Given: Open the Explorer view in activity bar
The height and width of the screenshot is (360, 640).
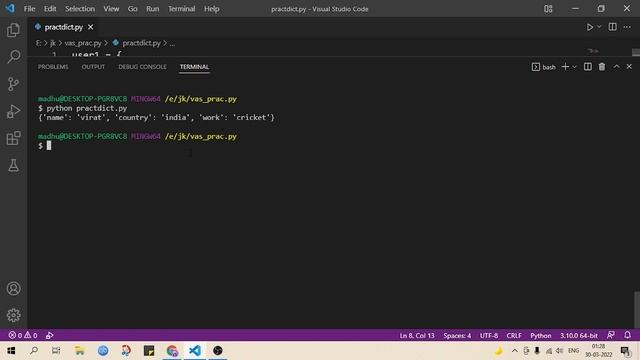Looking at the screenshot, I should (x=13, y=30).
